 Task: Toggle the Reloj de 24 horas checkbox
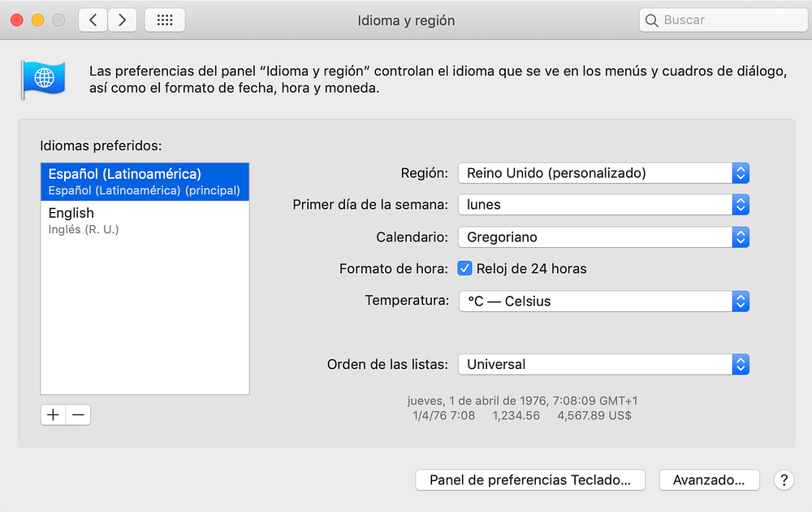click(x=464, y=268)
